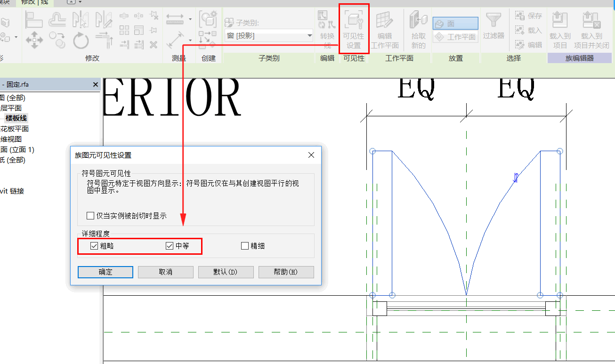Open the 过滤器 selection filter
This screenshot has height=364, width=615.
[x=494, y=26]
